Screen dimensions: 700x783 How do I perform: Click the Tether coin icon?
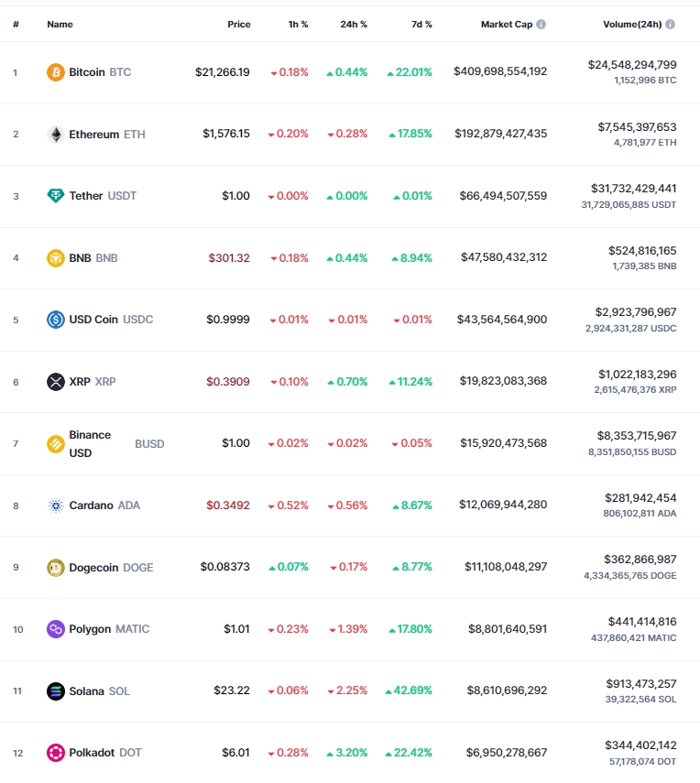[56, 196]
